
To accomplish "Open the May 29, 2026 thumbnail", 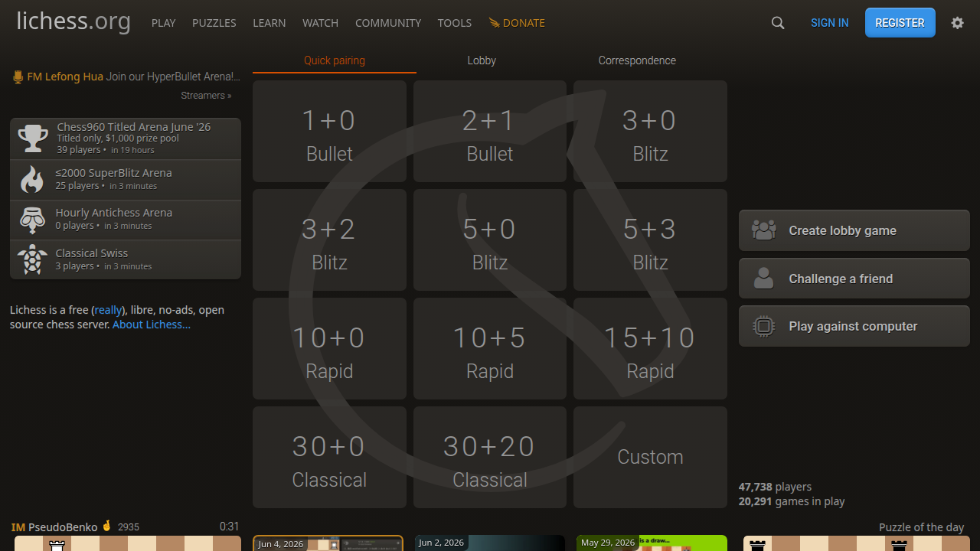I will coord(652,543).
